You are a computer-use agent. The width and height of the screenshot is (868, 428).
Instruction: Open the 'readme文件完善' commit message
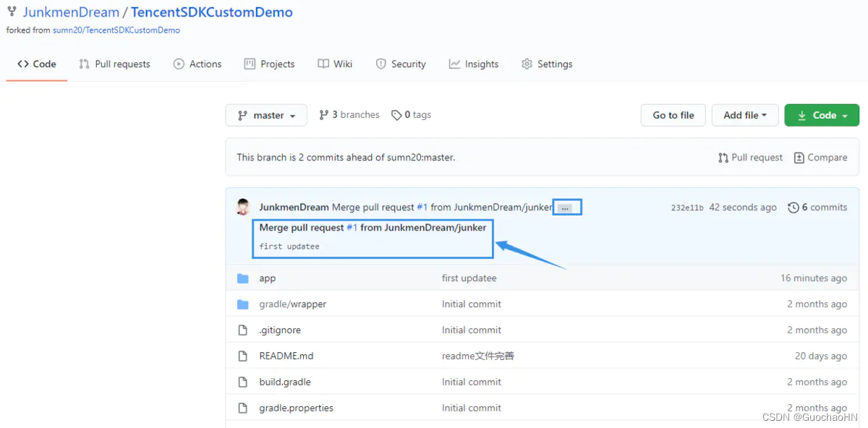pyautogui.click(x=478, y=356)
